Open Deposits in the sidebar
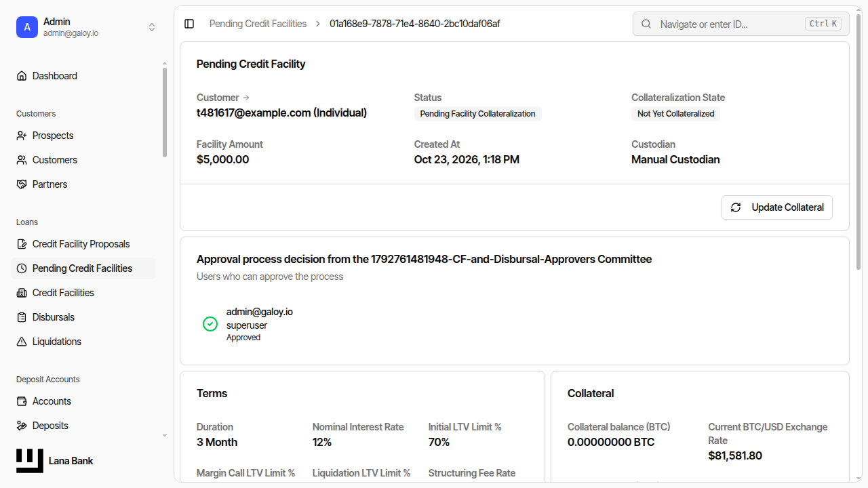Image resolution: width=868 pixels, height=488 pixels. coord(83,426)
